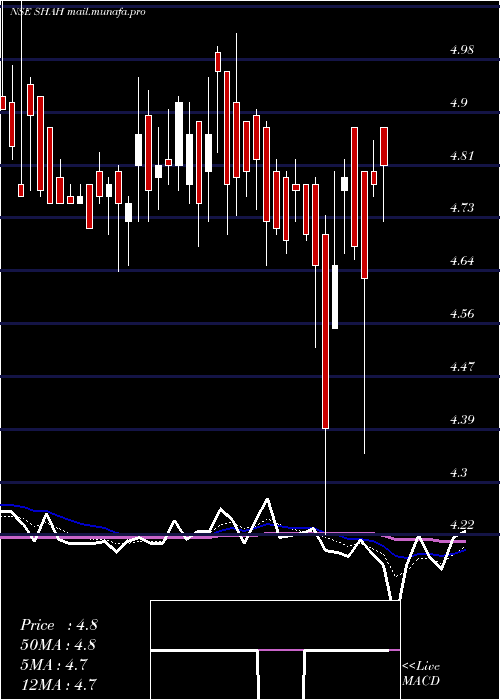Click the 4.81 price axis label
This screenshot has height=700, width=500.
pyautogui.click(x=462, y=155)
